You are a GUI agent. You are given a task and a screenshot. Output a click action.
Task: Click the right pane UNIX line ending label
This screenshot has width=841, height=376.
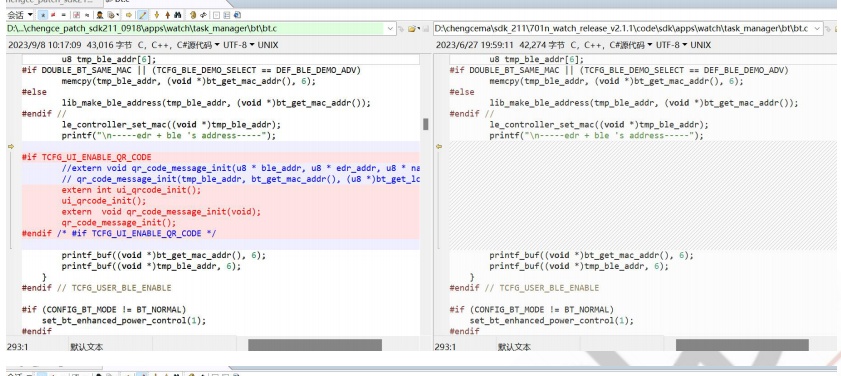tap(700, 45)
